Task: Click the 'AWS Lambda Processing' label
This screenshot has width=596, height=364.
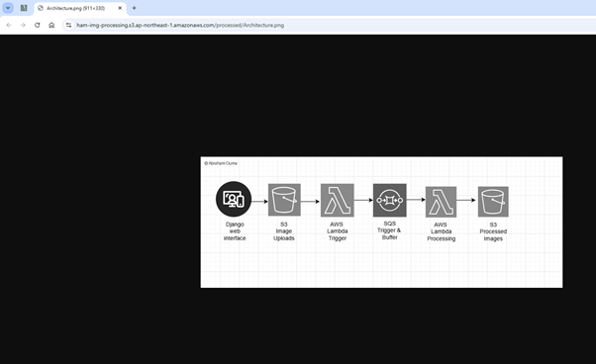Action: 441,231
